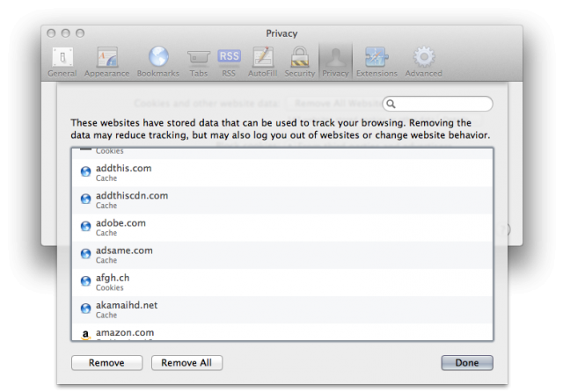Open the Bookmarks preferences pane
This screenshot has height=392, width=563.
tap(158, 62)
